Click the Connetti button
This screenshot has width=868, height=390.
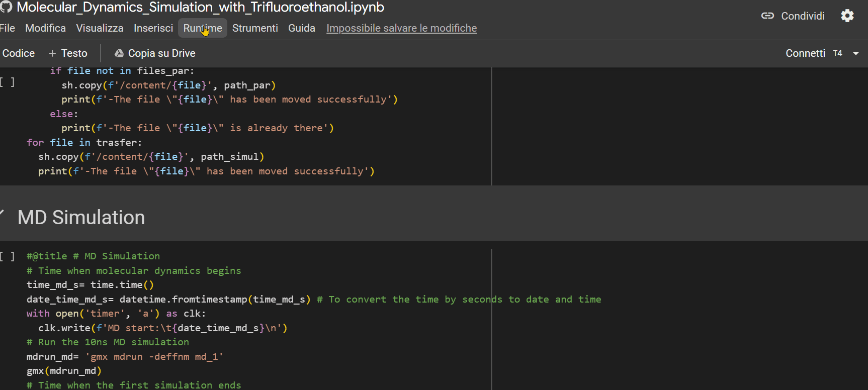coord(805,53)
